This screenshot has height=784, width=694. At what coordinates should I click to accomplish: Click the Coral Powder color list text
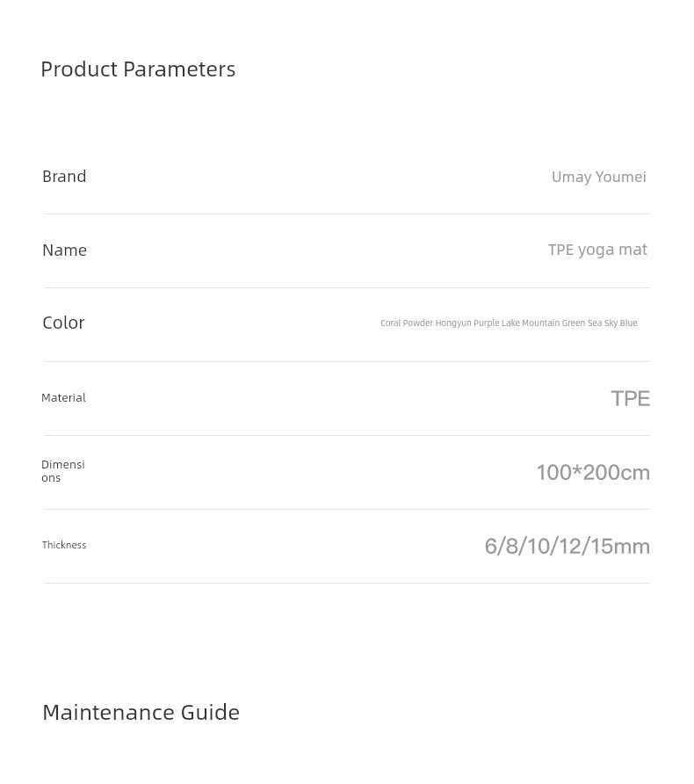[x=509, y=323]
